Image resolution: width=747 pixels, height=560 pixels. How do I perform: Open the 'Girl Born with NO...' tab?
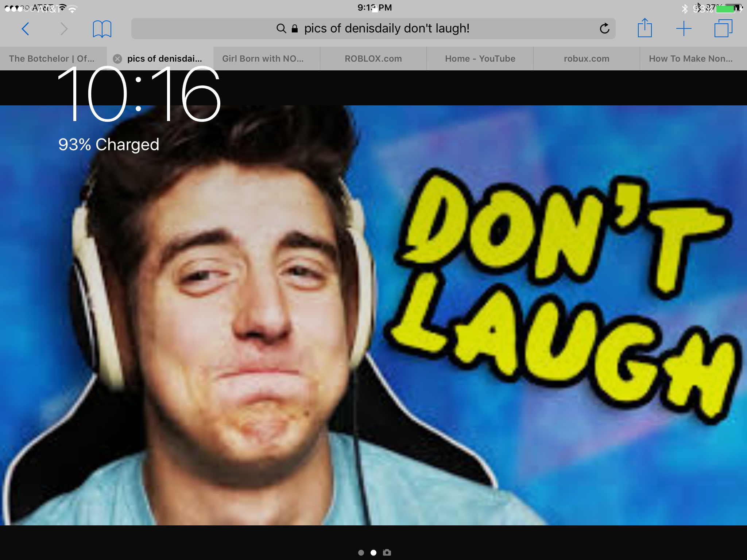click(267, 59)
